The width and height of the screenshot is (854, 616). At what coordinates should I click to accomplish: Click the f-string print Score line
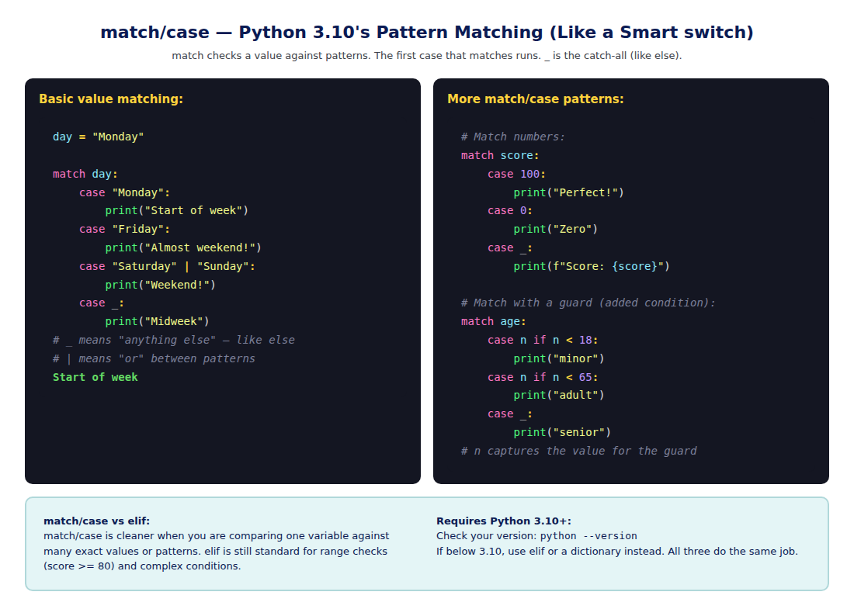pos(592,266)
